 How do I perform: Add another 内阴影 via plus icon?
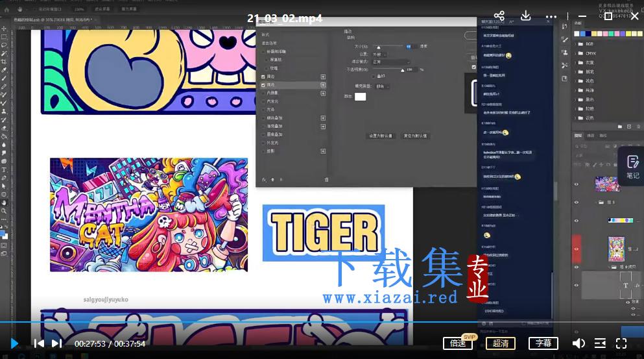[323, 93]
